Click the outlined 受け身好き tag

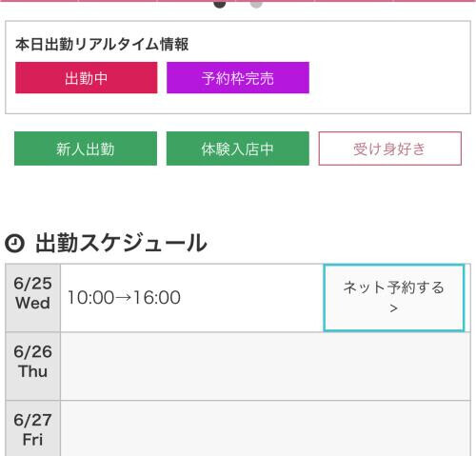(390, 149)
